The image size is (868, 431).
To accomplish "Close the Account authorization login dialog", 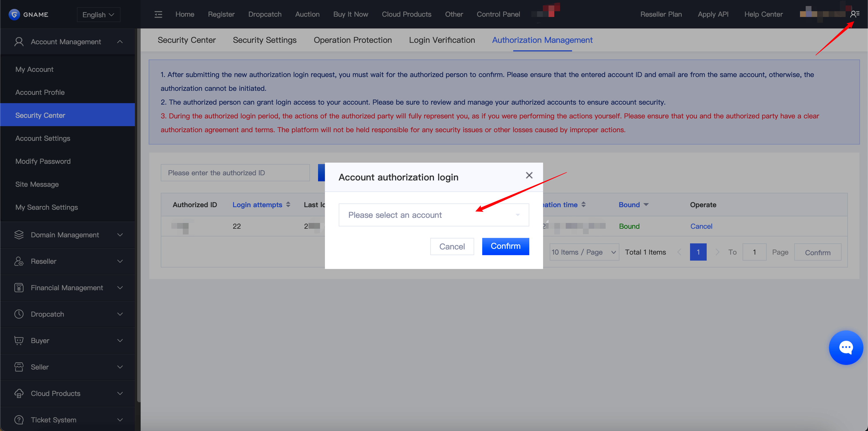I will (529, 175).
